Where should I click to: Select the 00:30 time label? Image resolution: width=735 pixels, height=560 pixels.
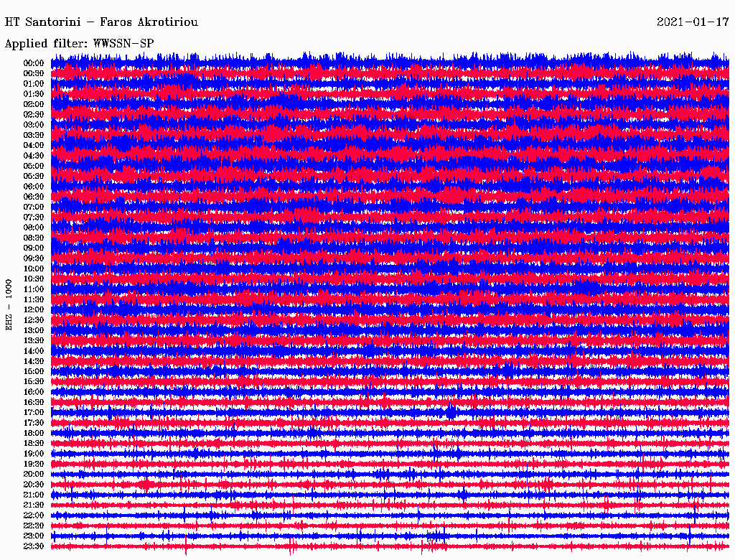tap(34, 73)
